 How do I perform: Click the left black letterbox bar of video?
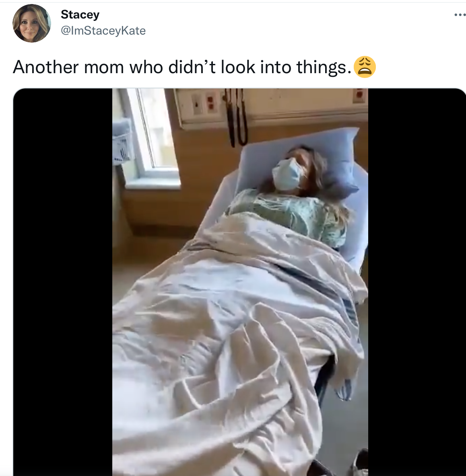[x=63, y=282]
